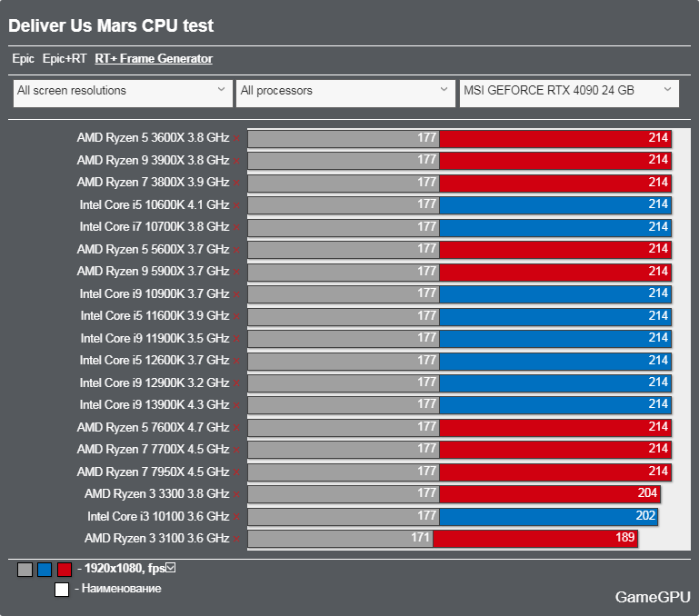Click the AMD Ryzen 3 3100 3.6 GHz label
This screenshot has width=699, height=616.
(157, 539)
